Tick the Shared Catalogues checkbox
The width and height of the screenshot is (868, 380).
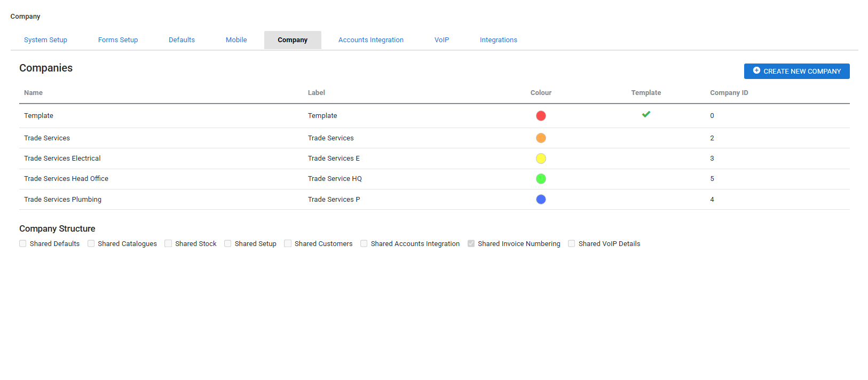[x=91, y=244]
